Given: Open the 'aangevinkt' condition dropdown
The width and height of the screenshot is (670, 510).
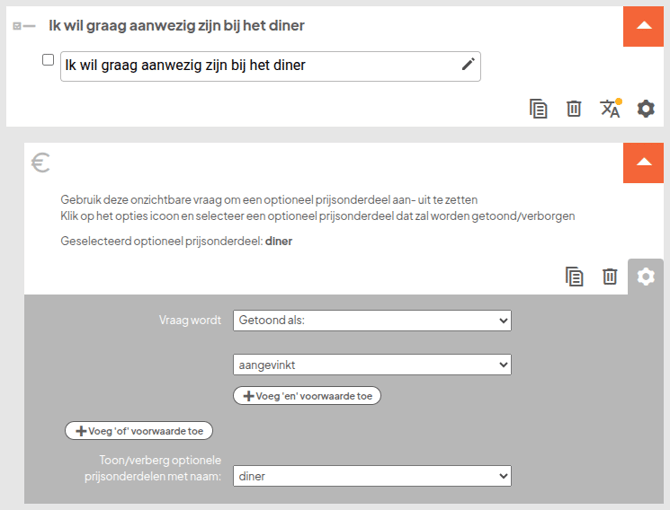Looking at the screenshot, I should (371, 365).
